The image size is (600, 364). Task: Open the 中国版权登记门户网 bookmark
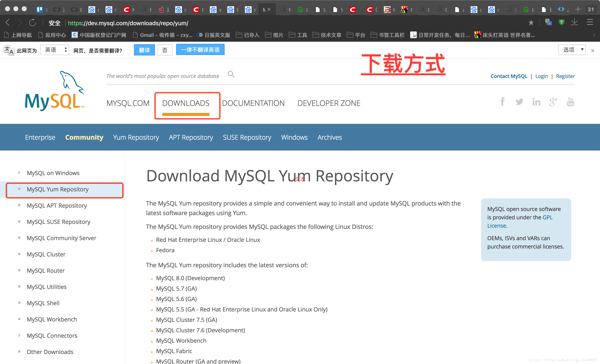tap(99, 35)
